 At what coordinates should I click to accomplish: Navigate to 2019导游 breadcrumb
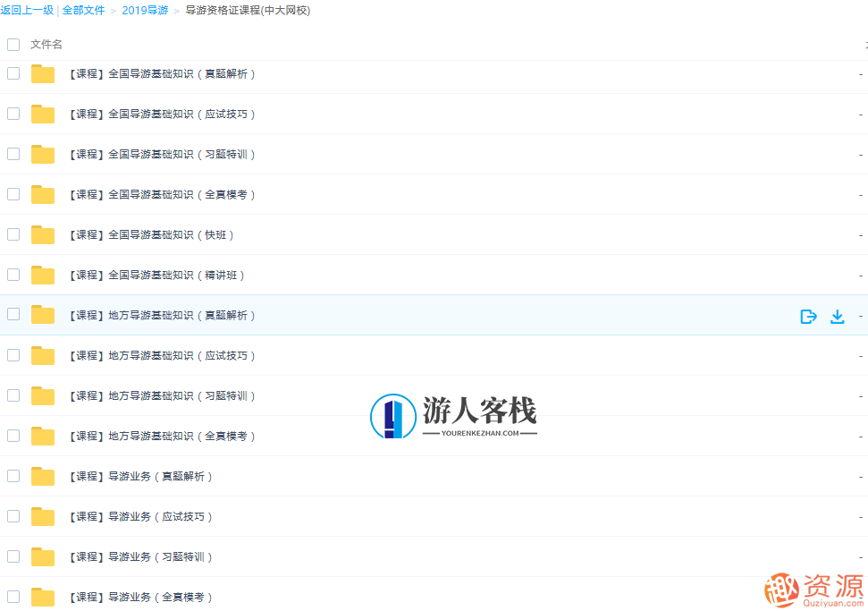coord(145,10)
